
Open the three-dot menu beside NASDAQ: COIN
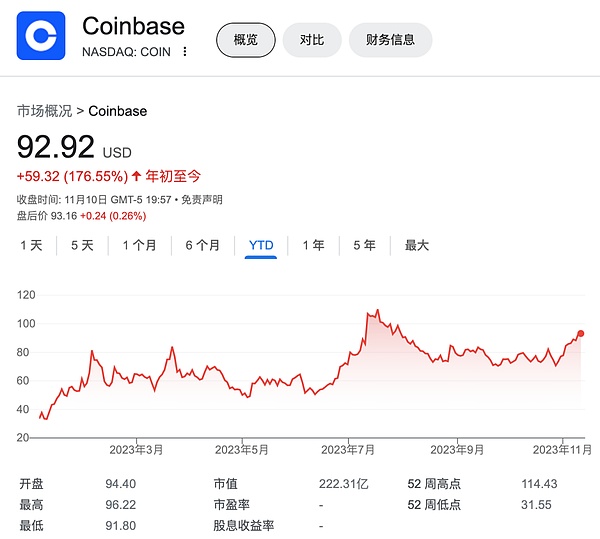[x=184, y=52]
